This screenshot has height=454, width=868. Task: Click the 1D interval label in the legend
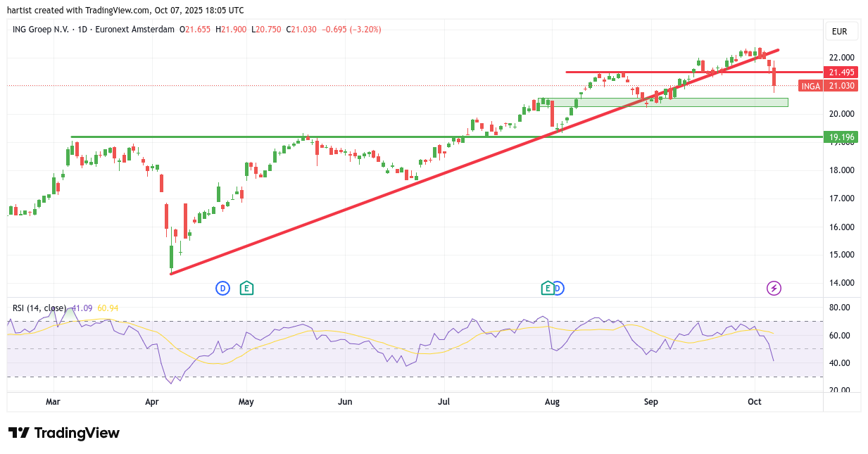click(84, 30)
